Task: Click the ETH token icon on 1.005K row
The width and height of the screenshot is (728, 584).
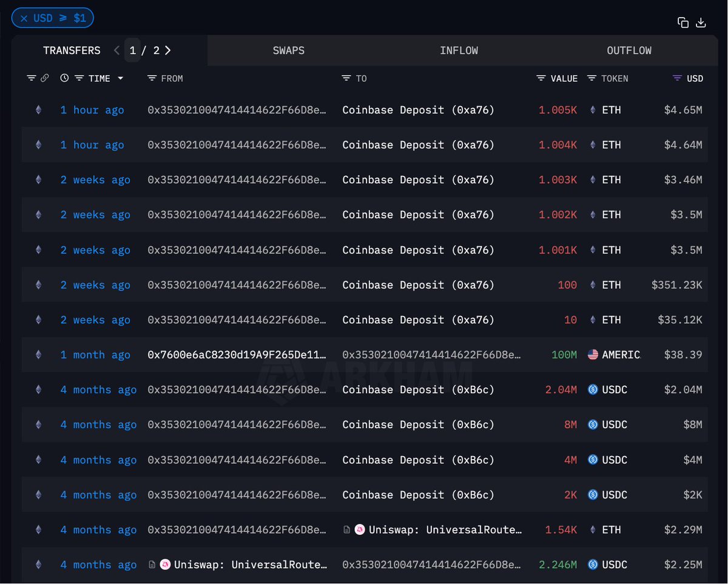Action: pos(593,110)
